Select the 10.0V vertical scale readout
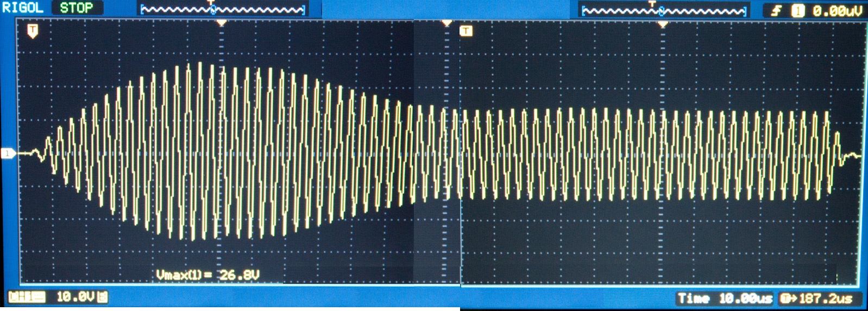Image resolution: width=868 pixels, height=311 pixels. (x=75, y=297)
